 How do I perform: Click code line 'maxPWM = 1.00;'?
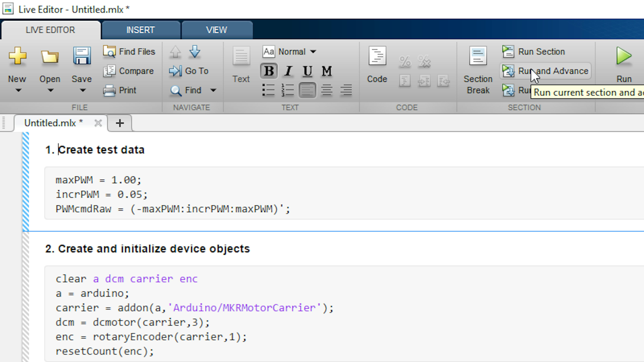pos(99,180)
